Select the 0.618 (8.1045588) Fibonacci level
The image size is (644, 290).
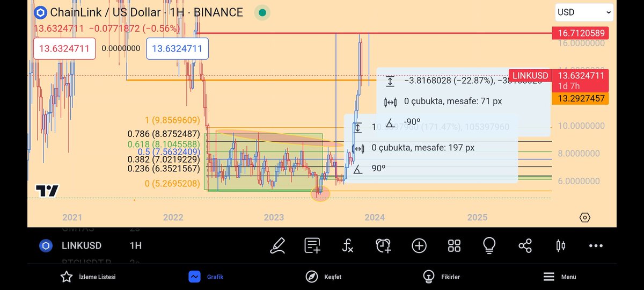click(x=164, y=144)
